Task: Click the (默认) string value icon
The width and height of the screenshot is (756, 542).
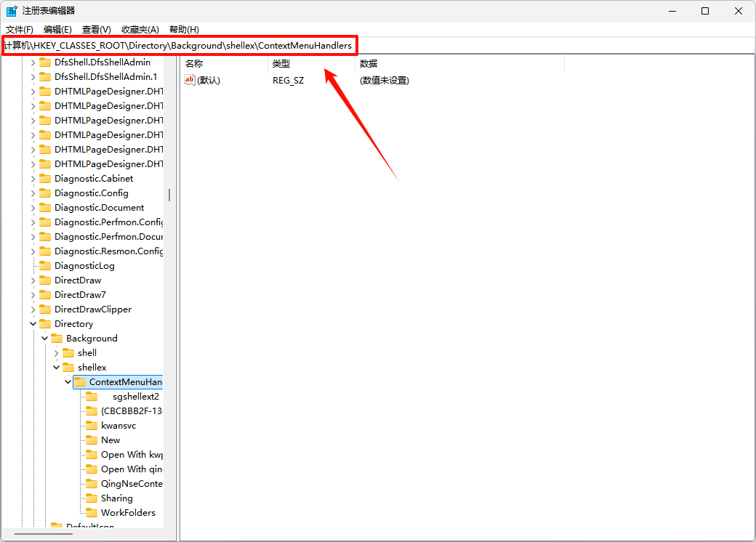Action: click(190, 80)
